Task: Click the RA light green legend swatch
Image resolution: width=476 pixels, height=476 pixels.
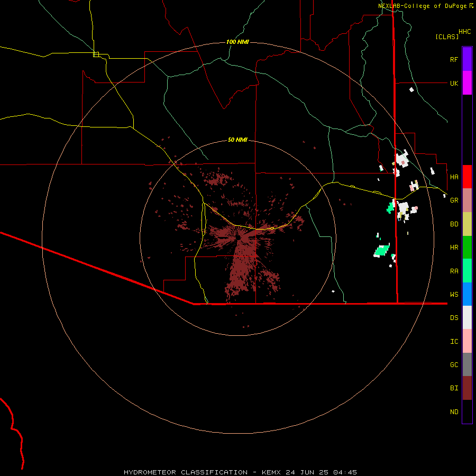Action: (x=467, y=271)
